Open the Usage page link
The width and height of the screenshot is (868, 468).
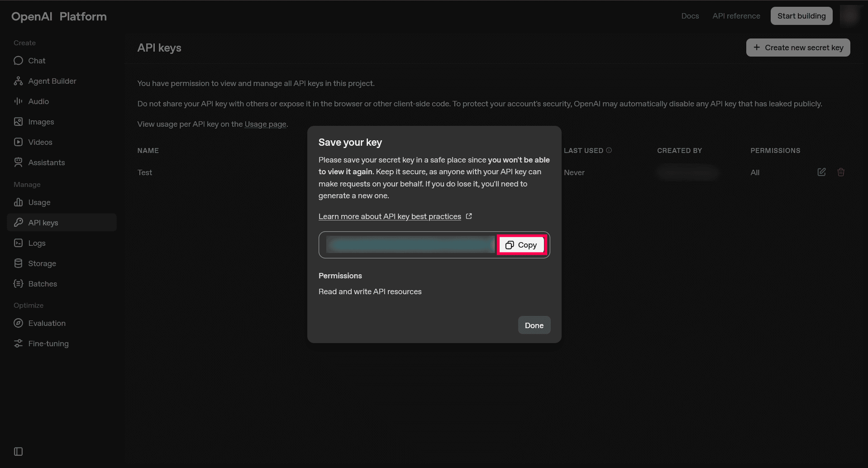tap(265, 124)
